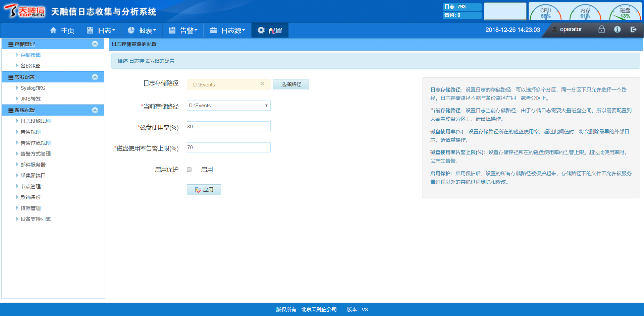Click the memory usage gauge

pyautogui.click(x=585, y=13)
